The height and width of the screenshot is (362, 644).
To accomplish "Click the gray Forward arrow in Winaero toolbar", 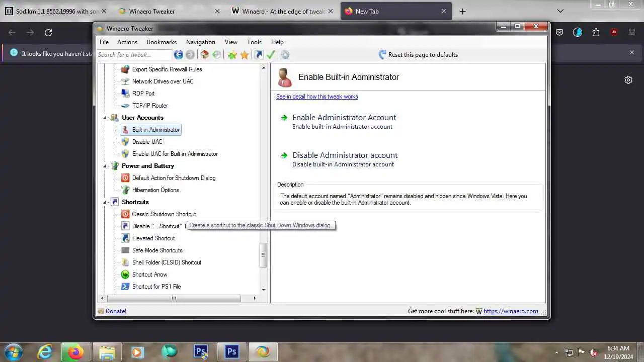I will coord(190,55).
